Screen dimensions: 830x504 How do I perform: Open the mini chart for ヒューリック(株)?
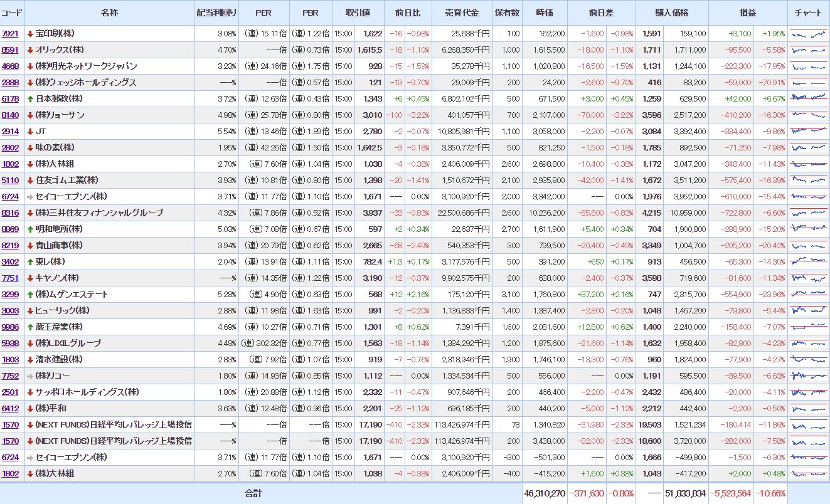click(x=809, y=311)
